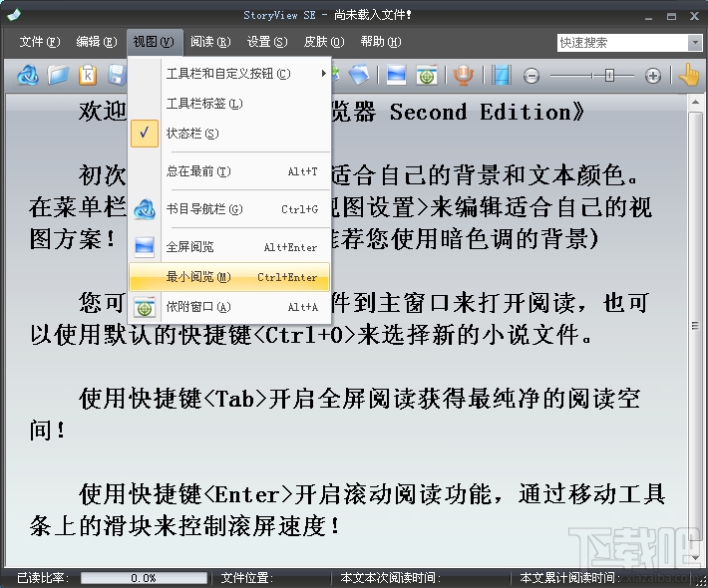Select 最小阅览(M) menu entry
The image size is (708, 588).
(x=229, y=277)
